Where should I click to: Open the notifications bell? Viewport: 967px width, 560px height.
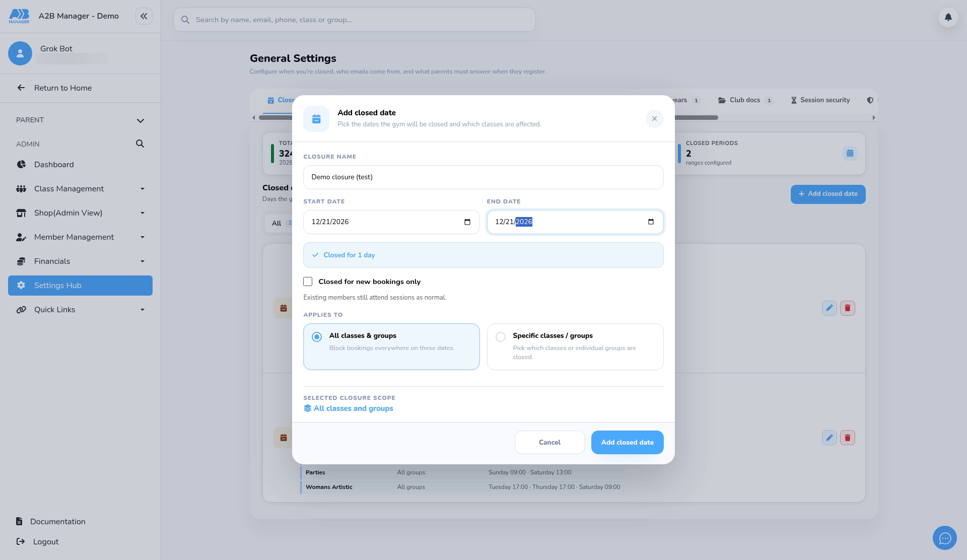point(948,17)
